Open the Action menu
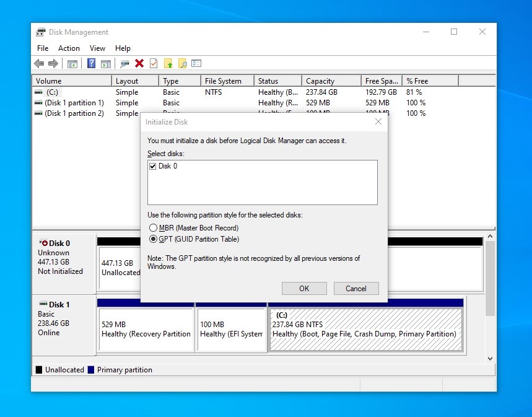 (69, 48)
